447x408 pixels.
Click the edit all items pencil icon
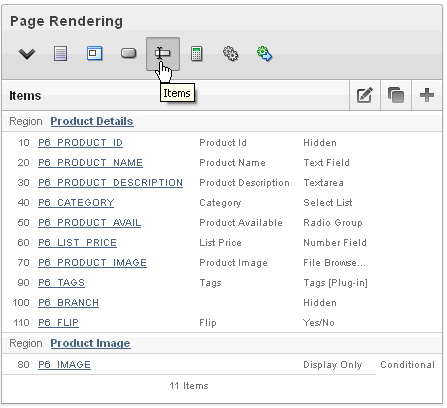pyautogui.click(x=365, y=95)
